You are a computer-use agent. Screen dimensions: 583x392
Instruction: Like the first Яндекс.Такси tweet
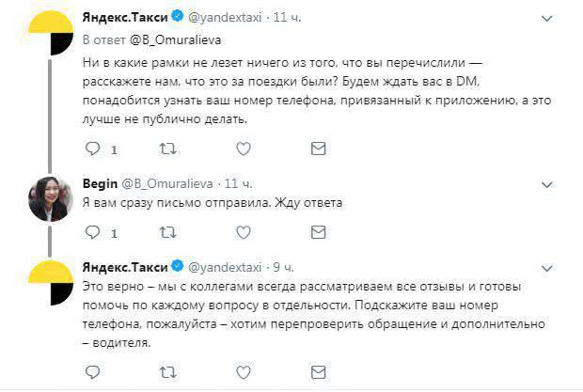pyautogui.click(x=244, y=148)
